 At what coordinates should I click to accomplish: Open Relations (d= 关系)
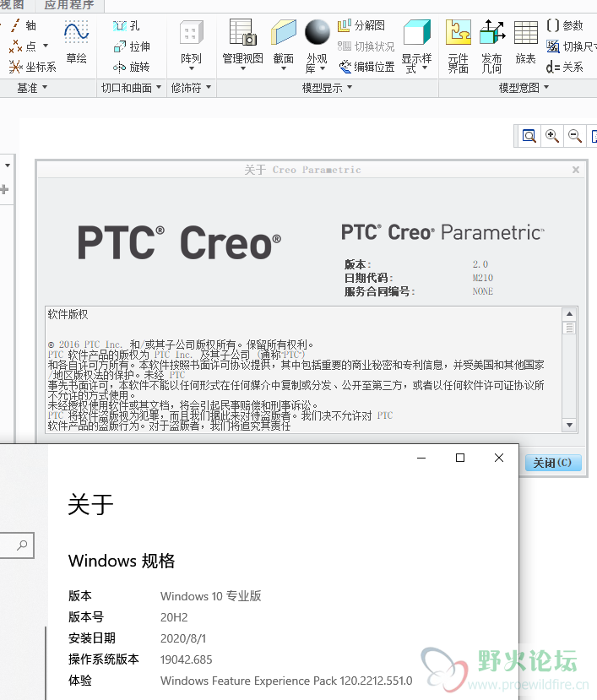pos(564,67)
